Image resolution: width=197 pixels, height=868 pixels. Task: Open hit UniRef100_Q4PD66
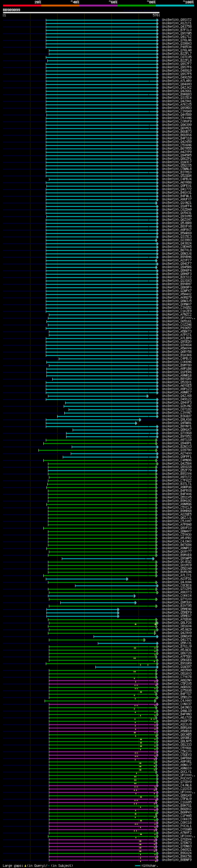[177, 758]
